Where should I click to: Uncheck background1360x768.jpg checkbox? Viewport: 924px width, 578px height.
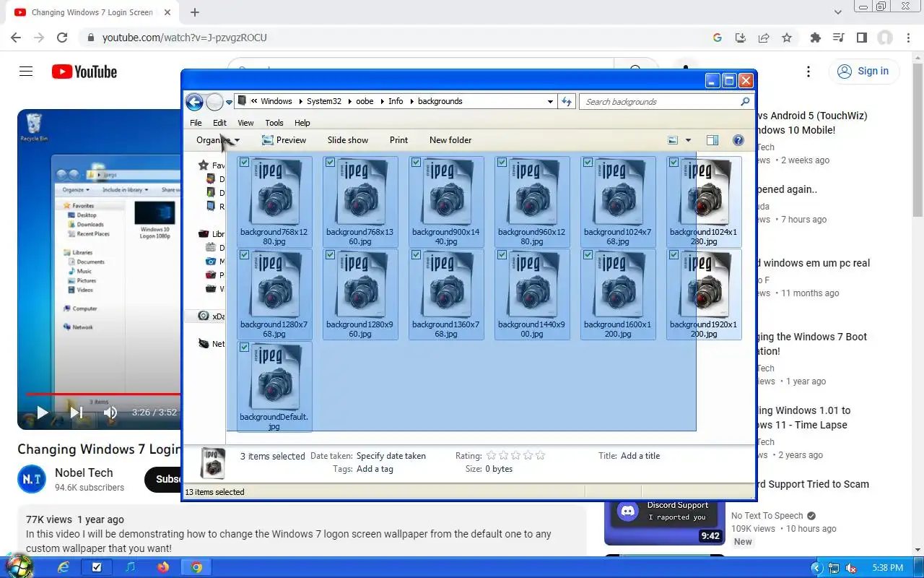pos(416,255)
